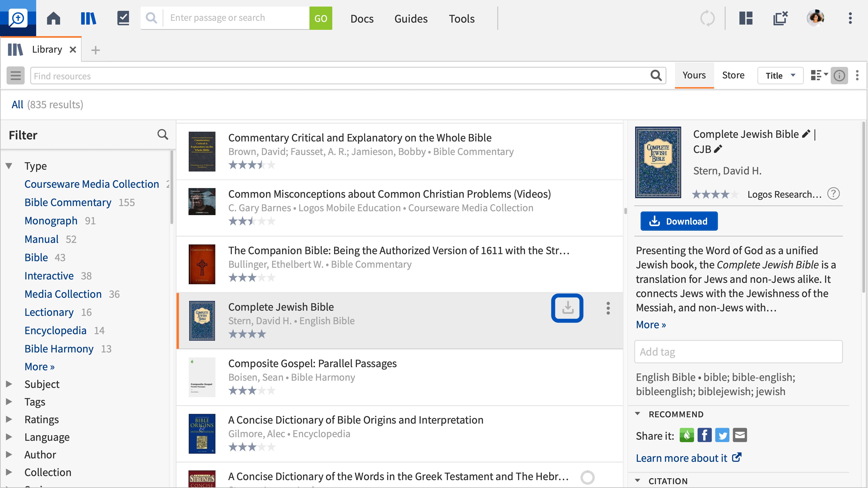Close the Library tab
Screen dimensions: 868x488
tap(73, 49)
